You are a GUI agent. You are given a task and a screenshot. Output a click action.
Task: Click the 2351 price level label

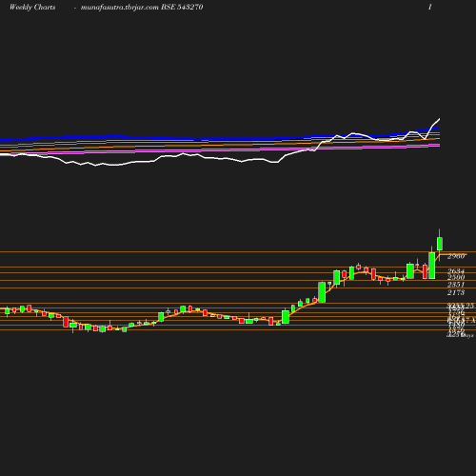point(456,285)
